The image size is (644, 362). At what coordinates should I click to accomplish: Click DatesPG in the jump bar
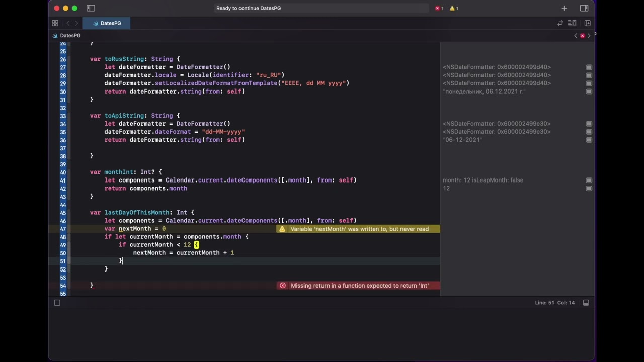66,36
